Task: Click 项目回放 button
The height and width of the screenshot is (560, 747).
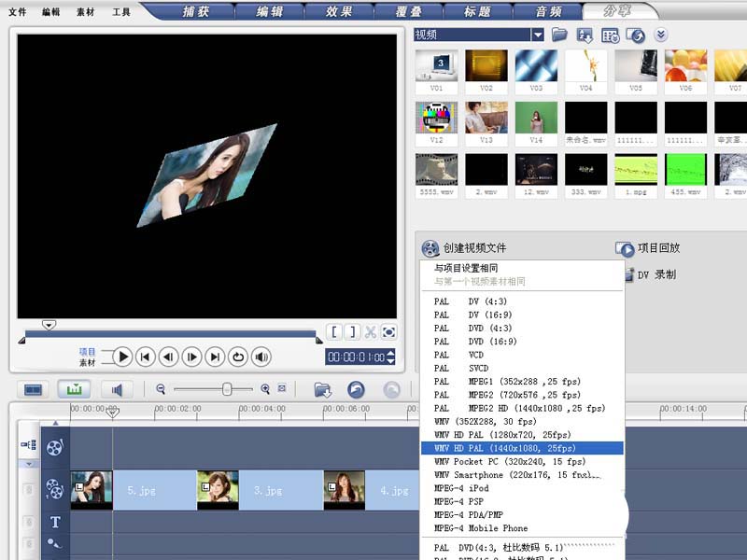Action: tap(648, 248)
